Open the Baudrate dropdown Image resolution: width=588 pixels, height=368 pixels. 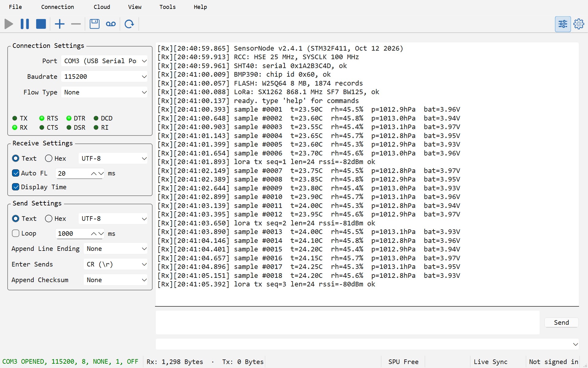104,77
